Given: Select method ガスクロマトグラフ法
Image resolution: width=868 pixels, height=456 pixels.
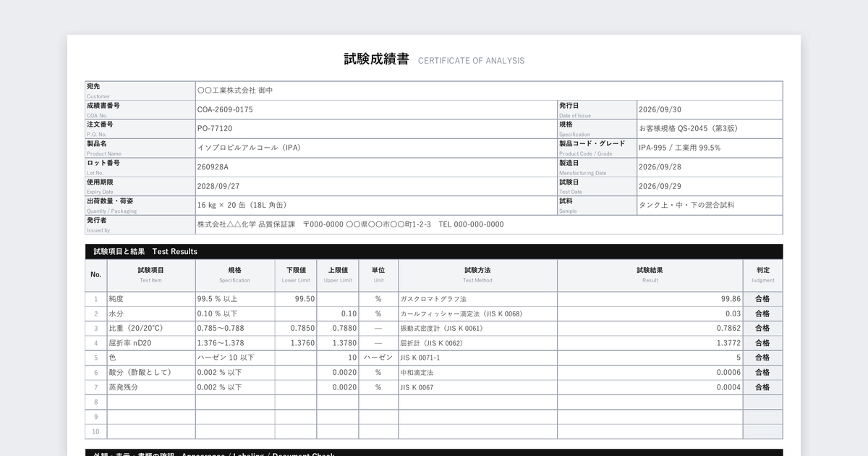Looking at the screenshot, I should (477, 299).
